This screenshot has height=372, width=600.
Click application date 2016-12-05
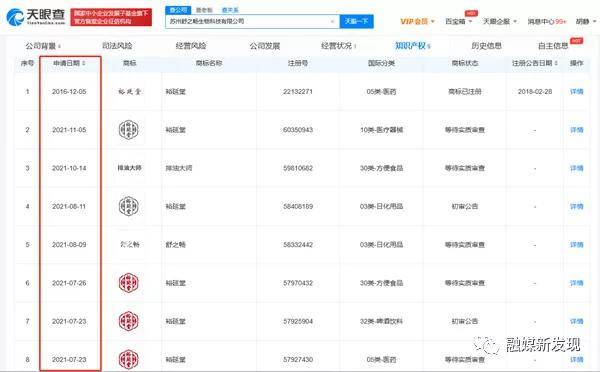pos(69,92)
